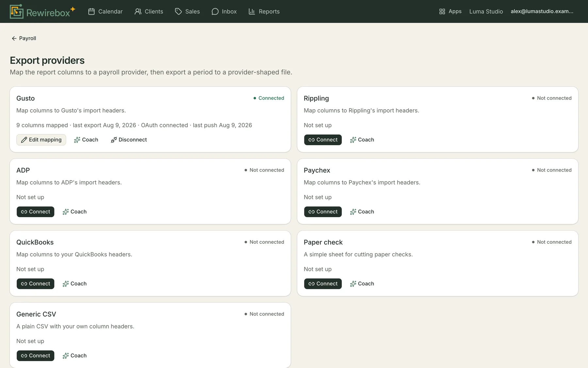Screen dimensions: 588x368
Task: Click Gusto's Coach sparkle icon
Action: pos(77,140)
